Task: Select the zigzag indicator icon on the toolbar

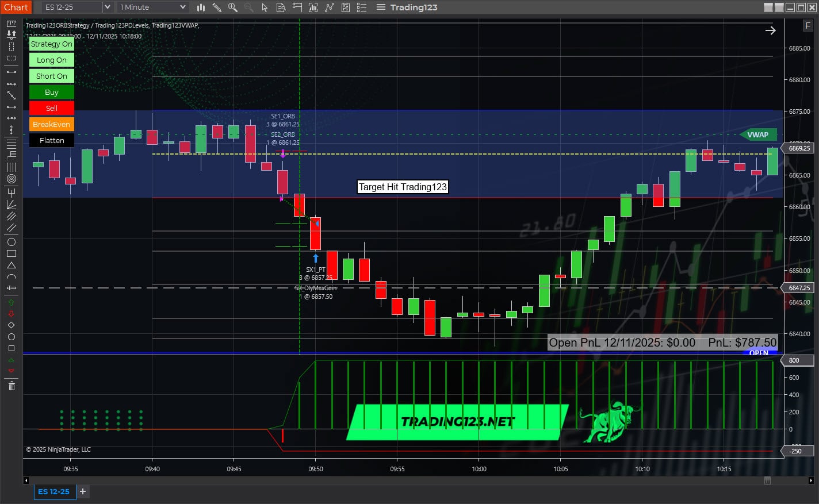Action: click(330, 7)
